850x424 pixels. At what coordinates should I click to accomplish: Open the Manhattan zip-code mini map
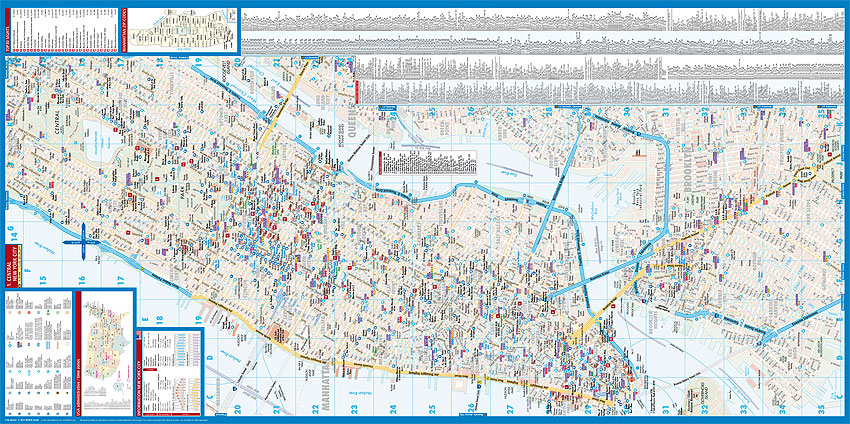182,30
